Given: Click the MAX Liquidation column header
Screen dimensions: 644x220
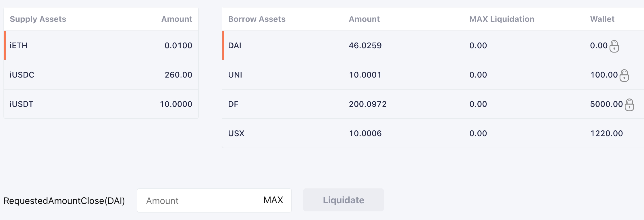Looking at the screenshot, I should tap(502, 19).
